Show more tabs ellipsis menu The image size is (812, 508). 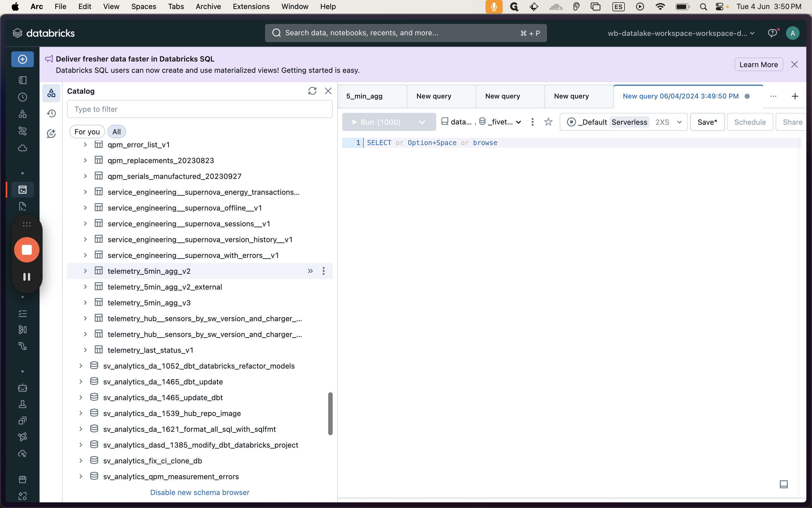click(773, 96)
